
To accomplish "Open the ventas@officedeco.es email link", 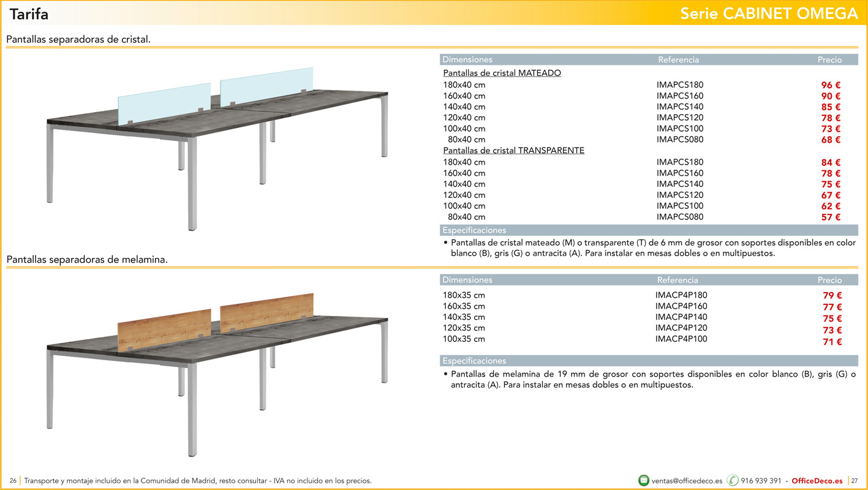I will [x=687, y=481].
